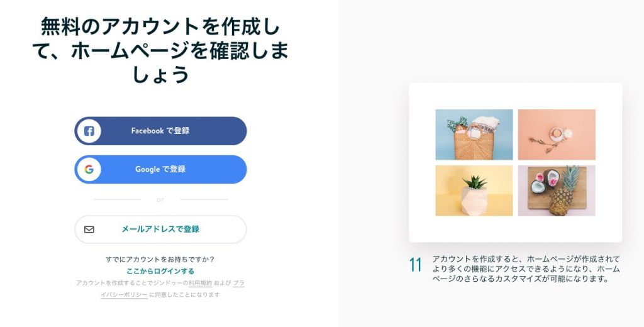This screenshot has height=327, width=644.
Task: Click the アカウントを作成すると description paragraph
Action: coord(526,269)
